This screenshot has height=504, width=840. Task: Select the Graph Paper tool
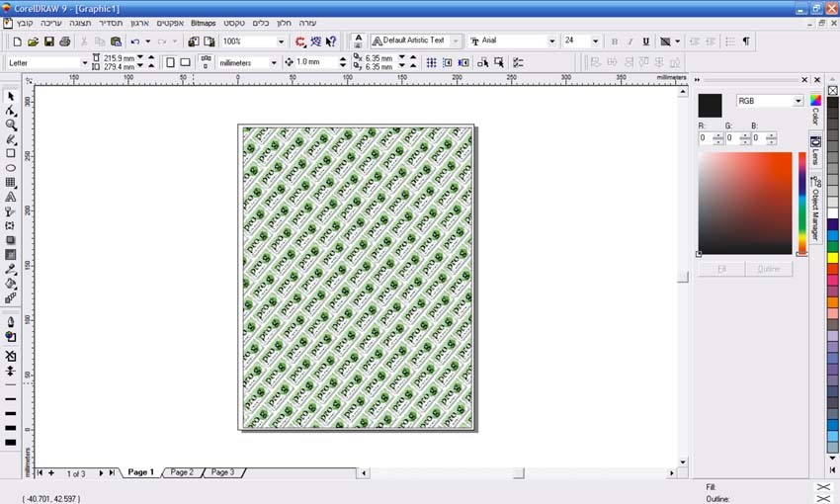pyautogui.click(x=10, y=182)
